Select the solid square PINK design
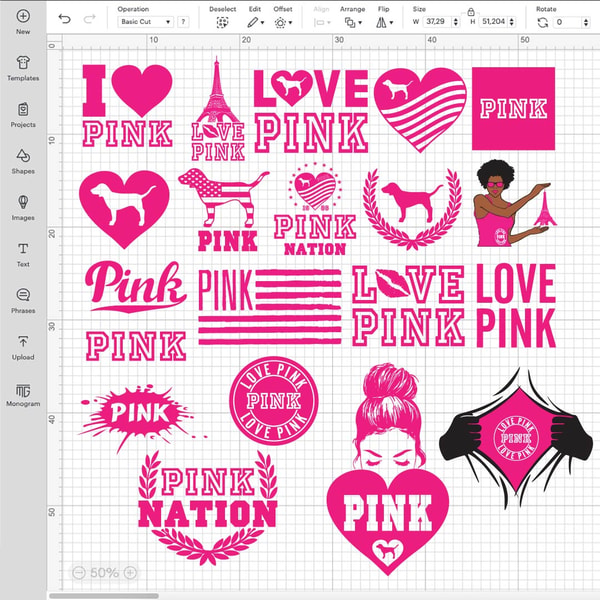 pos(513,109)
